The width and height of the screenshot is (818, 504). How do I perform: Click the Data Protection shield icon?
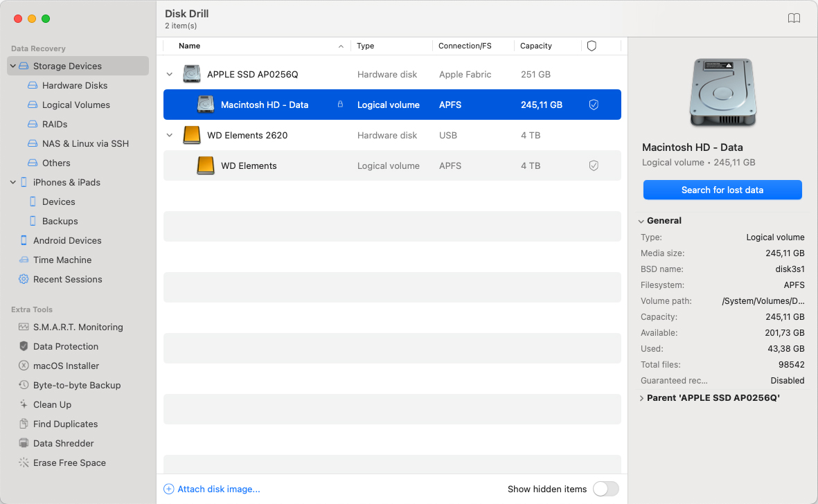point(24,346)
